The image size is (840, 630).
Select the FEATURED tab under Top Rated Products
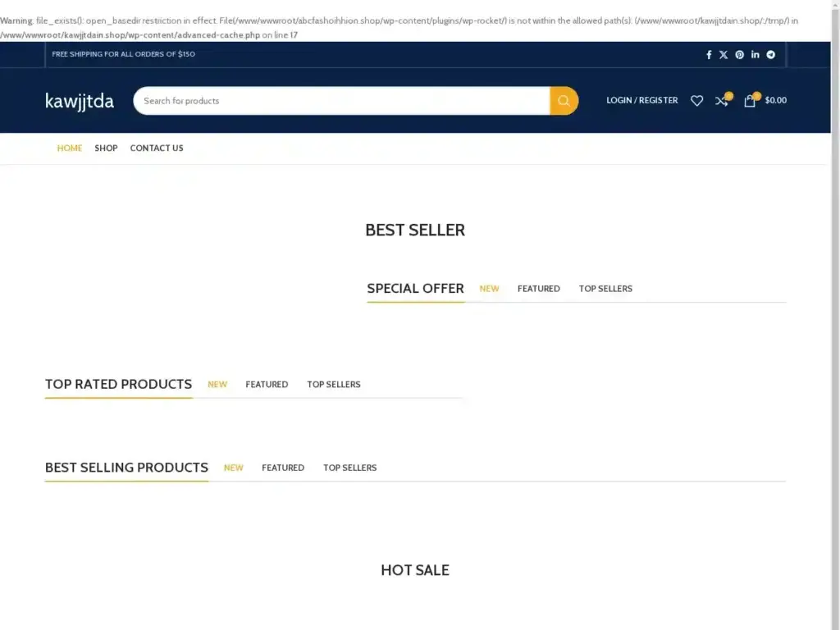267,384
